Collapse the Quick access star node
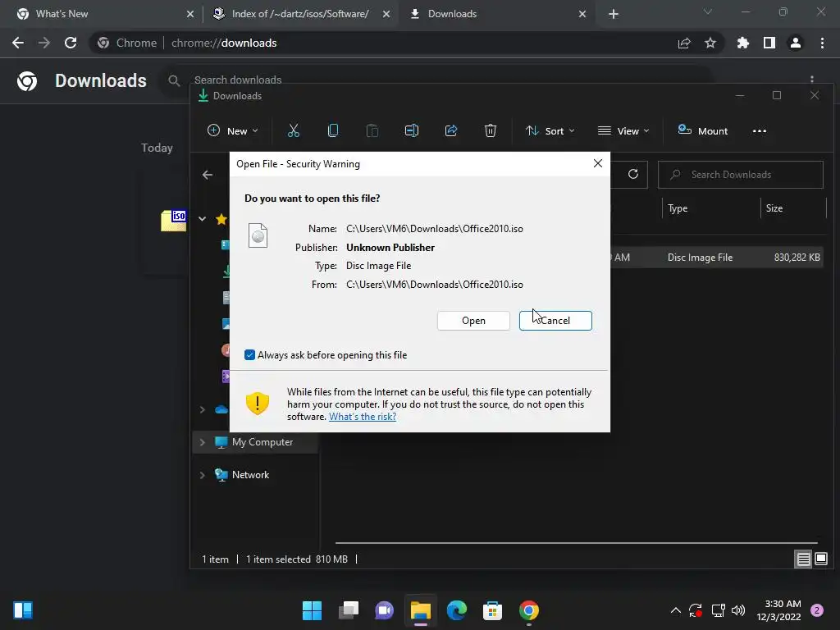The height and width of the screenshot is (630, 840). (203, 218)
